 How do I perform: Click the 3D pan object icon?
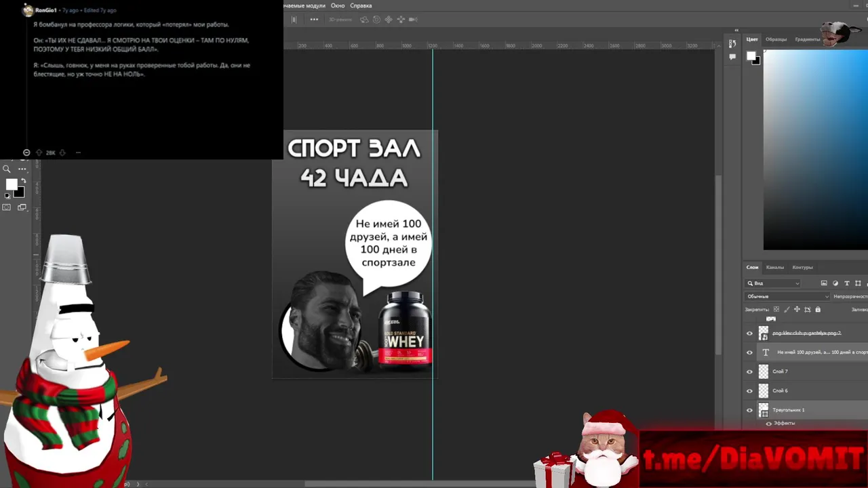click(389, 20)
